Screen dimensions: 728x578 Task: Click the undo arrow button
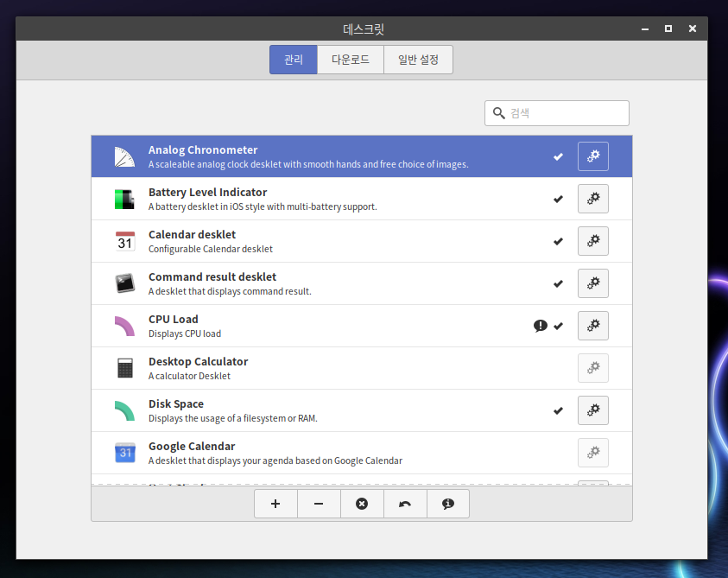tap(405, 504)
